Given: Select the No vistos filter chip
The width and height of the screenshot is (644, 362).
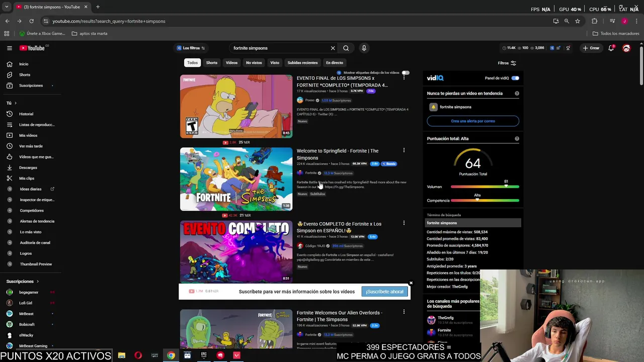Looking at the screenshot, I should 254,63.
